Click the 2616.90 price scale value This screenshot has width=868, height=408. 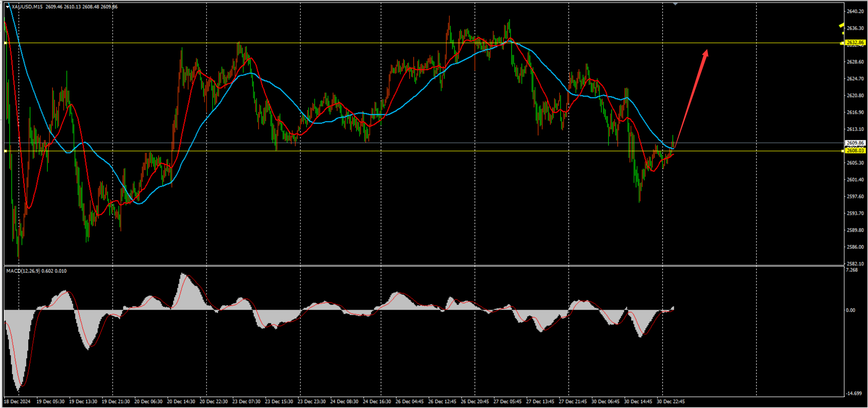855,112
